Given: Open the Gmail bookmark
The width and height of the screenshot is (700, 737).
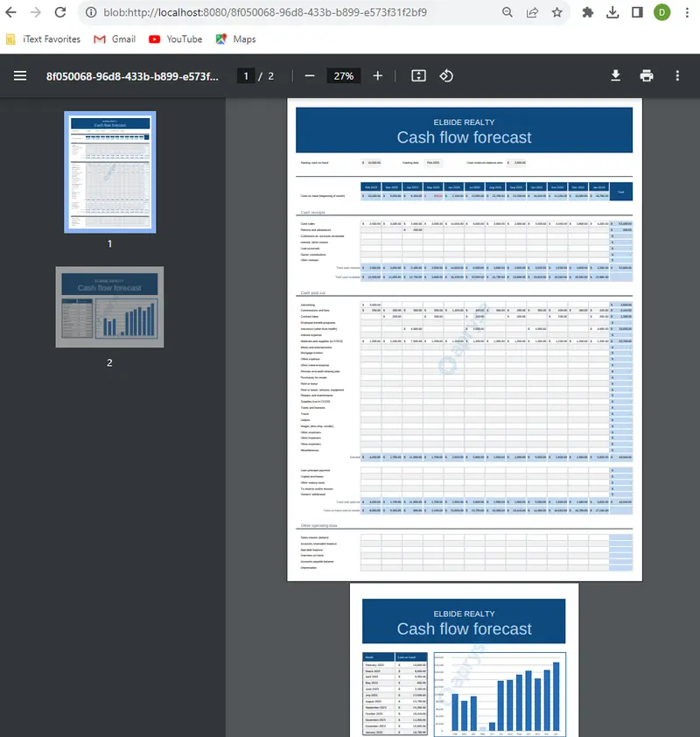Looking at the screenshot, I should (x=115, y=39).
